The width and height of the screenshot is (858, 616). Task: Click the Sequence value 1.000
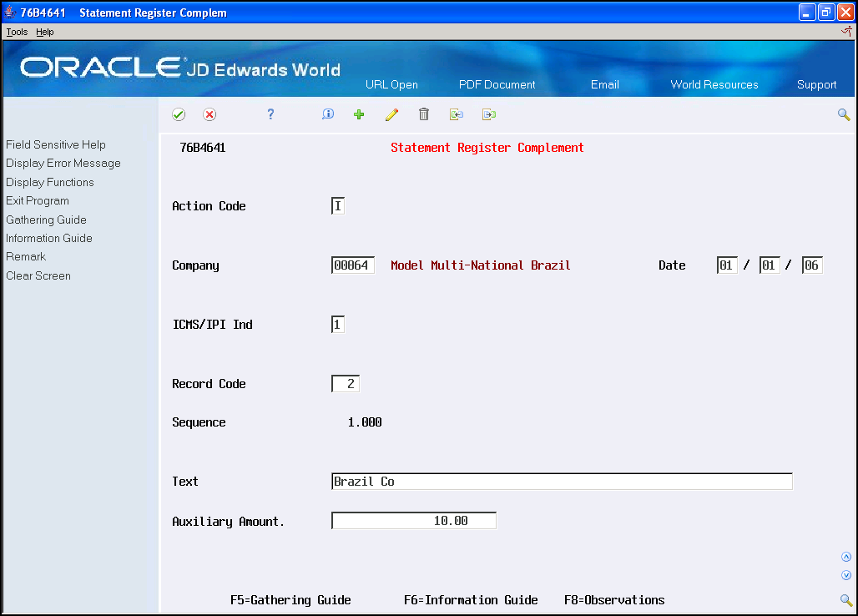pos(365,422)
